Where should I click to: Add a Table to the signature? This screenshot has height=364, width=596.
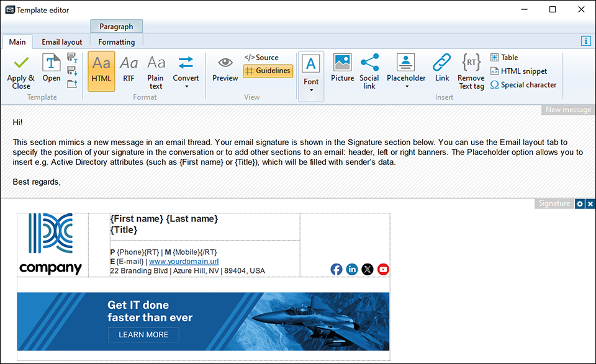pyautogui.click(x=504, y=57)
